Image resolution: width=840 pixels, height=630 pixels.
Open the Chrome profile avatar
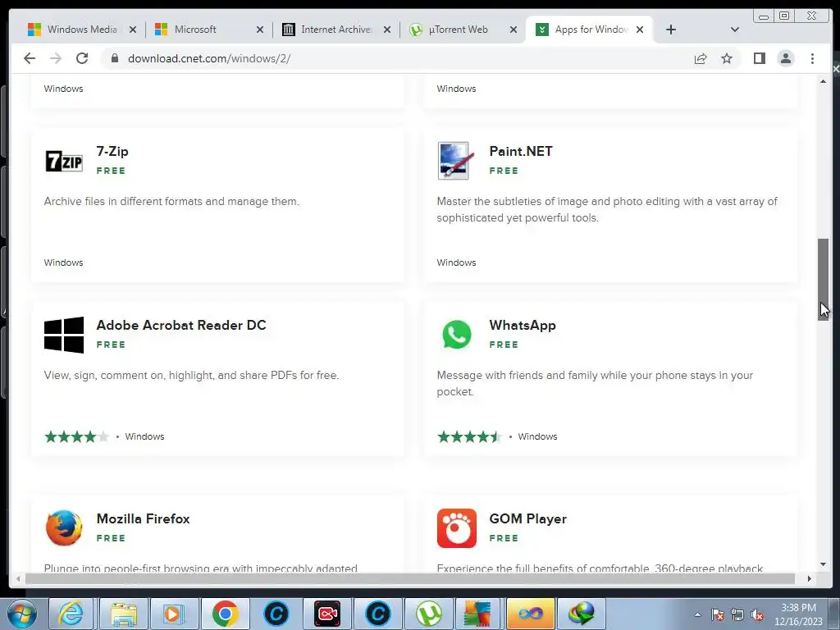pos(786,58)
